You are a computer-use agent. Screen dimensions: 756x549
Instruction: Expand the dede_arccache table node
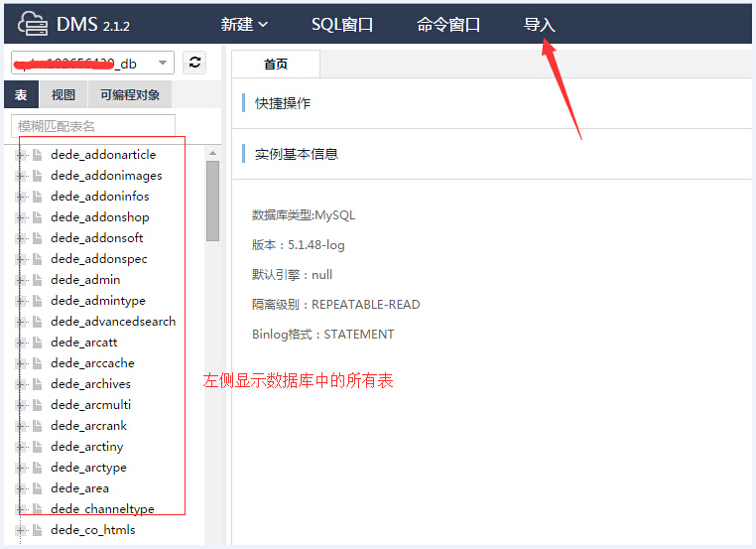tap(21, 363)
